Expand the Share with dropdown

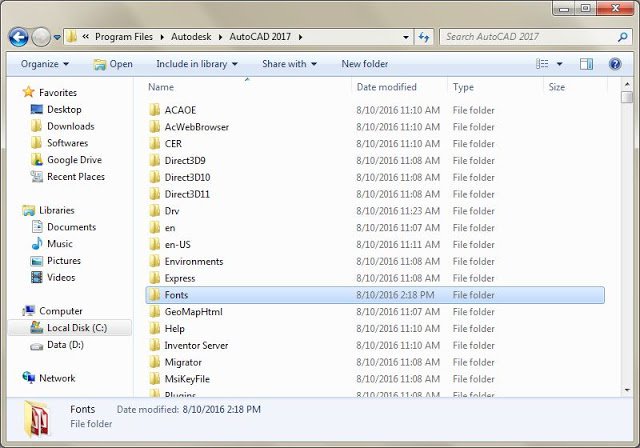(x=289, y=64)
